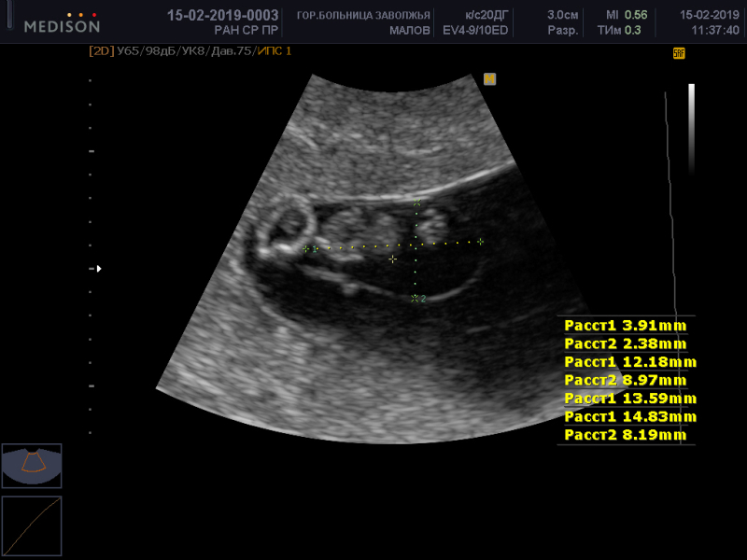Click the depth value '3.0см'

563,15
